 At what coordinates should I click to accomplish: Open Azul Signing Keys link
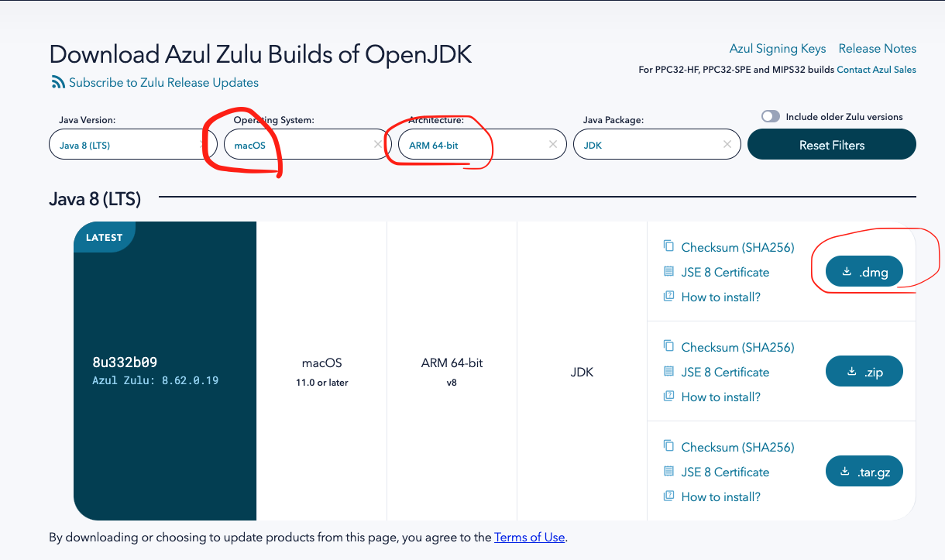(x=778, y=49)
